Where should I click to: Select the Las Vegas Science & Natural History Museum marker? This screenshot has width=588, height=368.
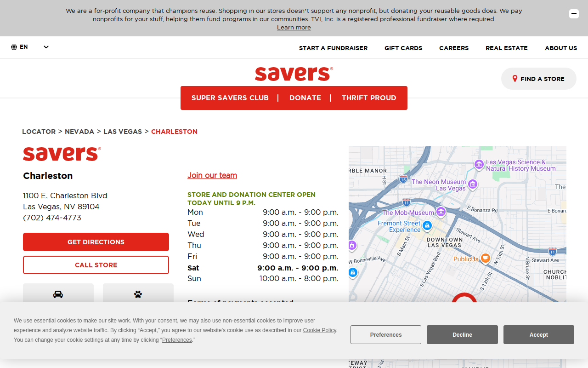479,165
